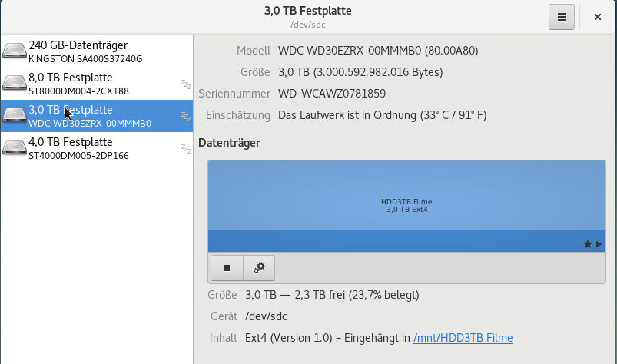This screenshot has width=617, height=364.
Task: Open the /mnt/HDD3TB Filme mount link
Action: (x=463, y=338)
